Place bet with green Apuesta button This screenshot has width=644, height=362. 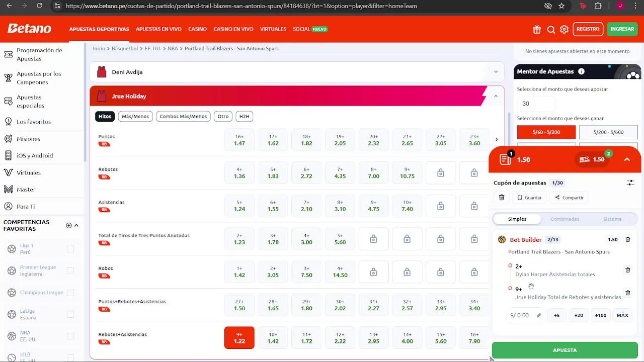tap(565, 350)
